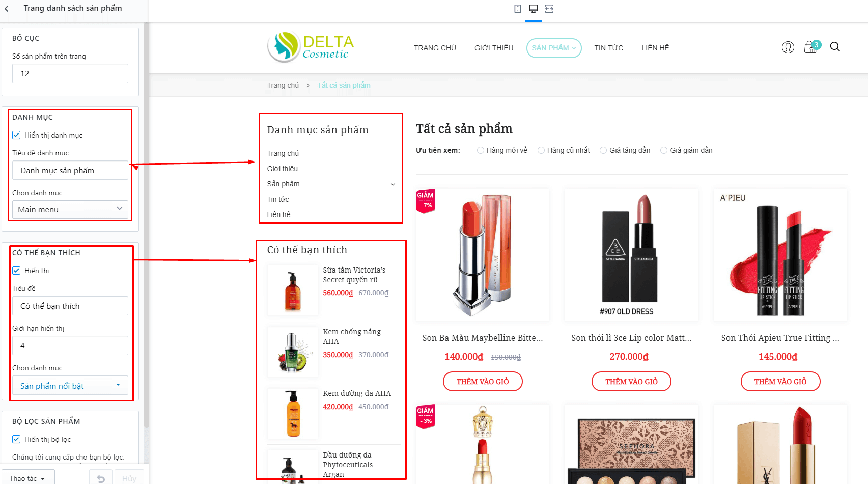Add Son thỏi lì 3ce to cart
Screen dimensions: 868x484
coord(631,382)
